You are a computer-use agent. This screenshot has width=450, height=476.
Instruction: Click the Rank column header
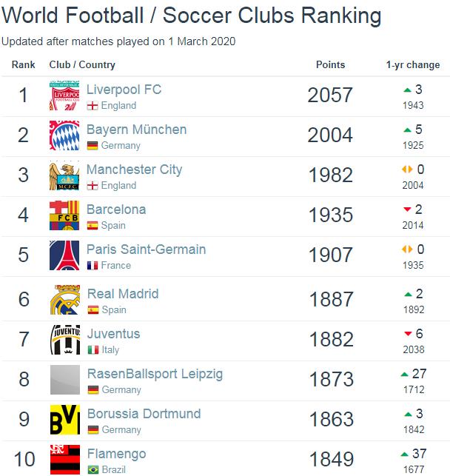24,64
